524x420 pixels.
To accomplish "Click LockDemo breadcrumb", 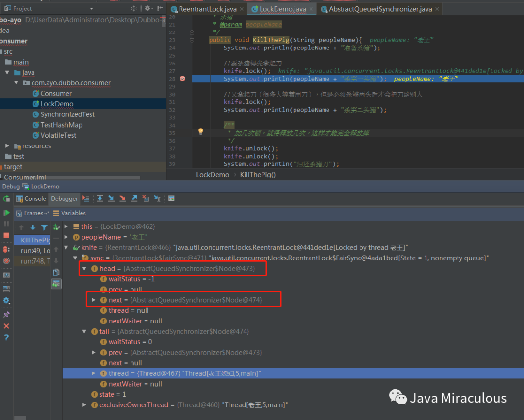I will click(213, 175).
